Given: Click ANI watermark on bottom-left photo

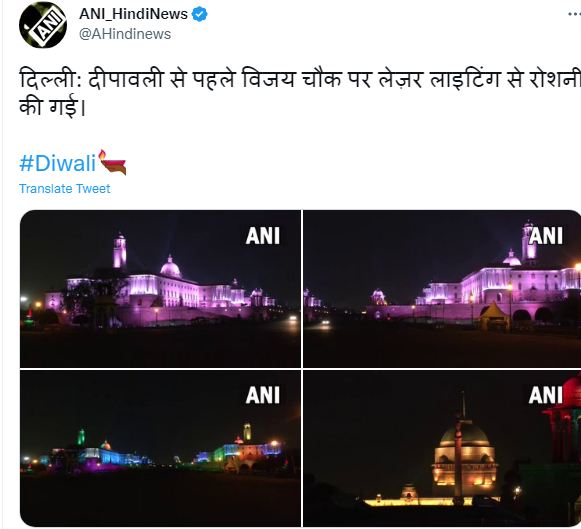Looking at the screenshot, I should point(263,395).
